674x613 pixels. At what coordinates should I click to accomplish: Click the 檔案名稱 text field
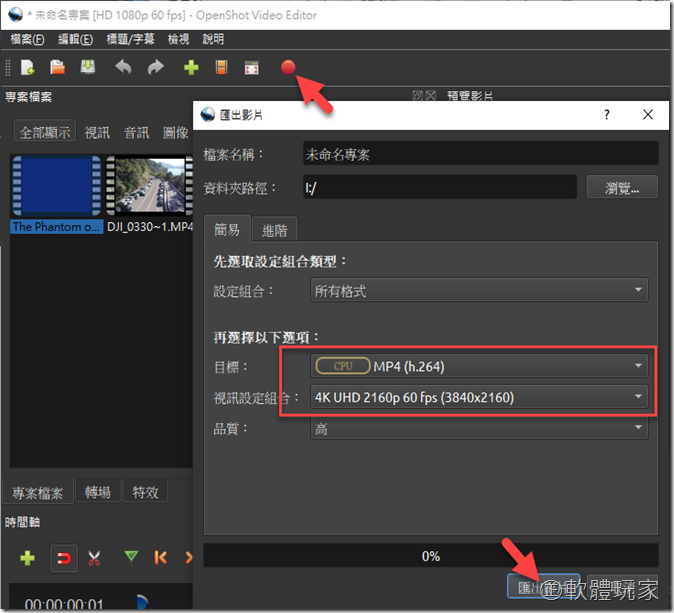480,154
